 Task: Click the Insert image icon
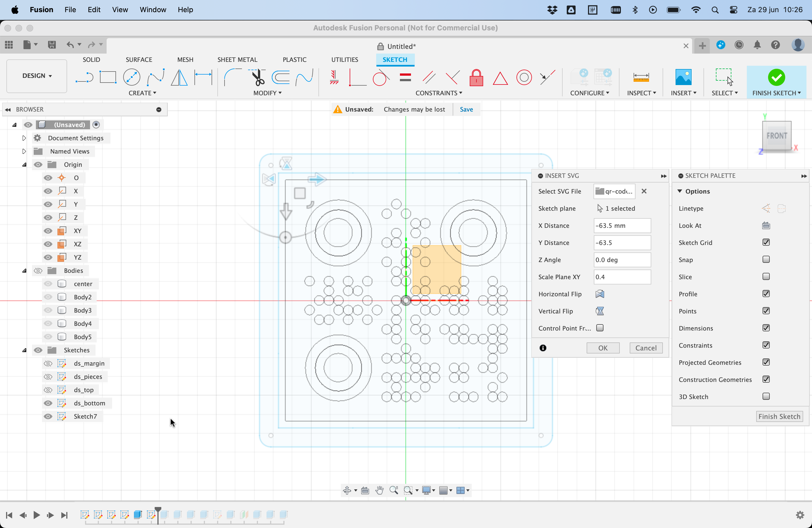point(683,77)
